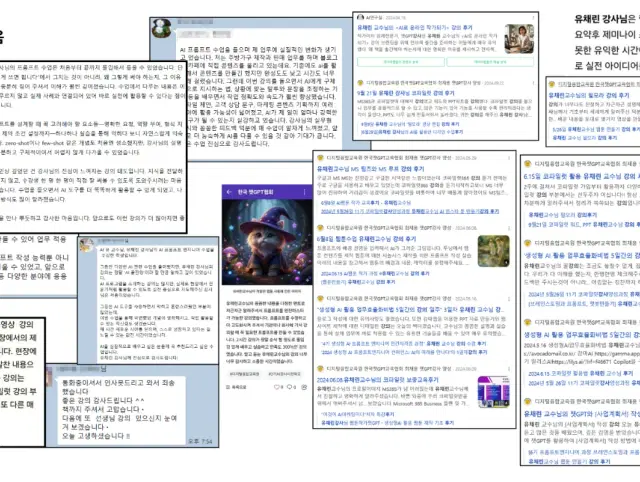
Task: Open 'AI로 온라인 작가되기 강의 후기' result
Action: click(415, 28)
